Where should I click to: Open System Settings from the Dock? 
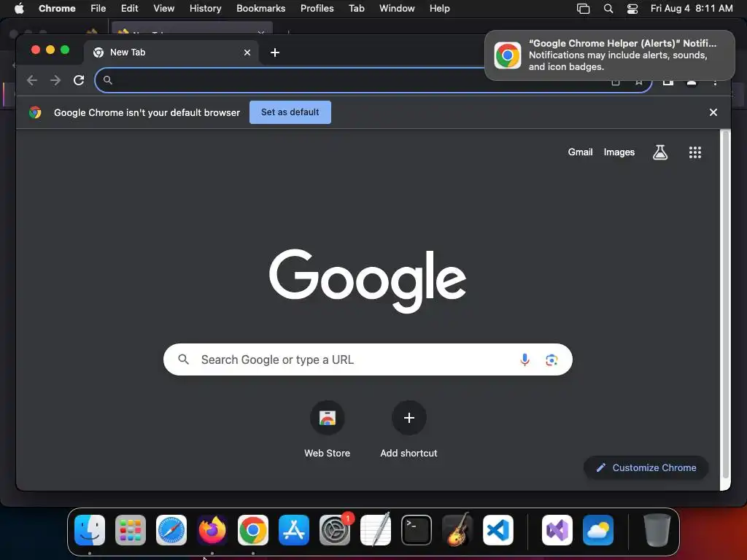point(335,530)
